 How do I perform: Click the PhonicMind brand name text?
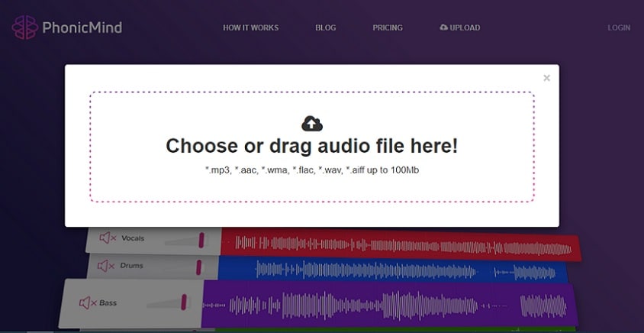(x=82, y=27)
